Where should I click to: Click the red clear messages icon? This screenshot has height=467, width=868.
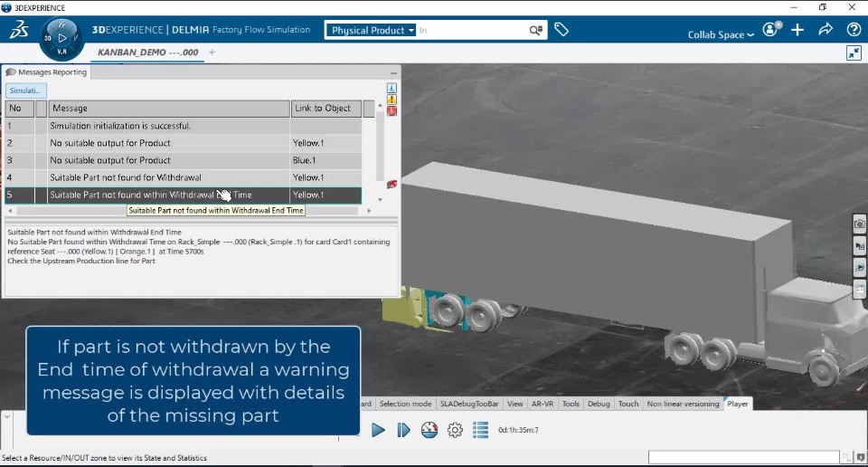[392, 184]
